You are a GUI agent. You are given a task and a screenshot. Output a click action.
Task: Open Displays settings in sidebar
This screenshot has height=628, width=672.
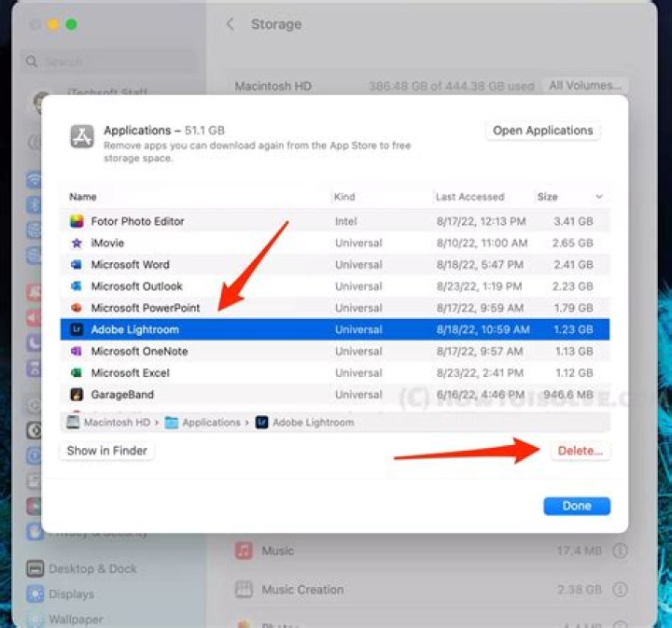(x=72, y=593)
